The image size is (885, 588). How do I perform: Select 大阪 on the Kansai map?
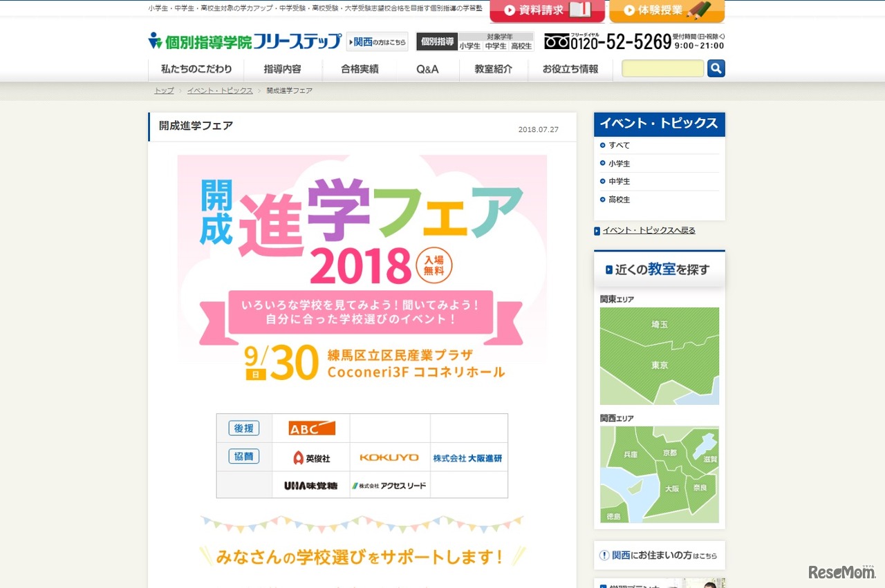pos(671,488)
